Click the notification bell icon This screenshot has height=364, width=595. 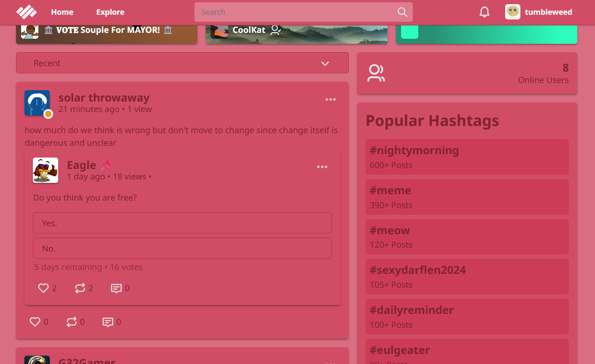[x=484, y=12]
